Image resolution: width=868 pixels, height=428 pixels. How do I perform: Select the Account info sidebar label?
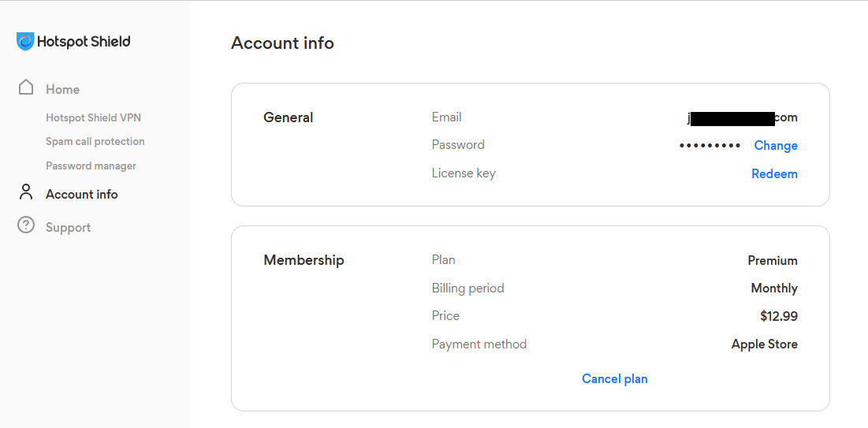(82, 195)
